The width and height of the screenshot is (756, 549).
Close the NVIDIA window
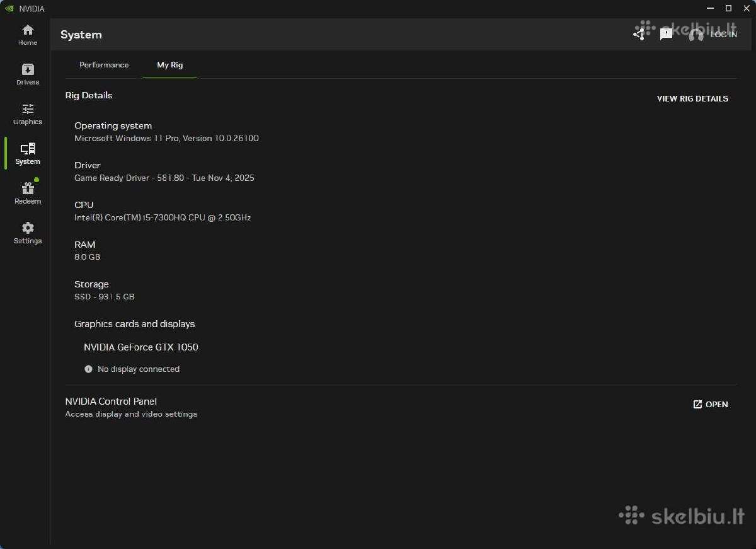(x=747, y=8)
